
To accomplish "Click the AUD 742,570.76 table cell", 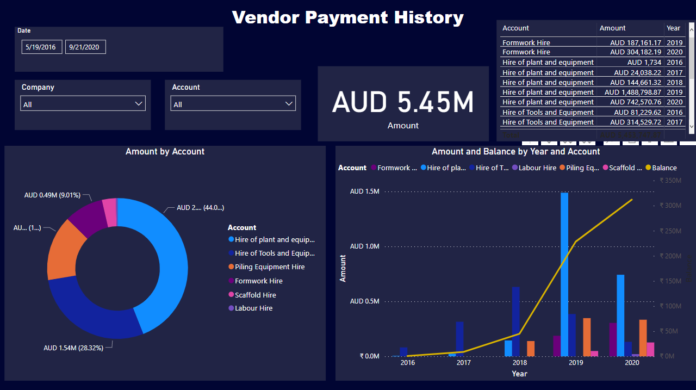I will (635, 102).
